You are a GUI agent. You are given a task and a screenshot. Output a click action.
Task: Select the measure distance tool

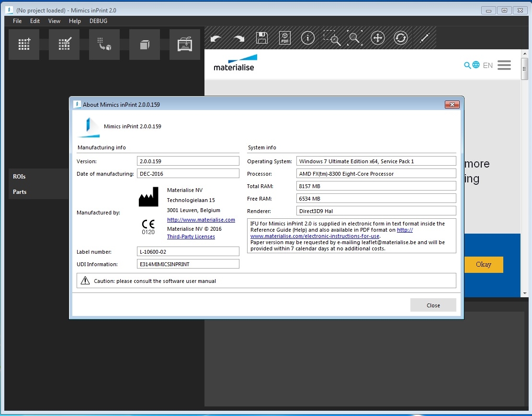click(424, 38)
